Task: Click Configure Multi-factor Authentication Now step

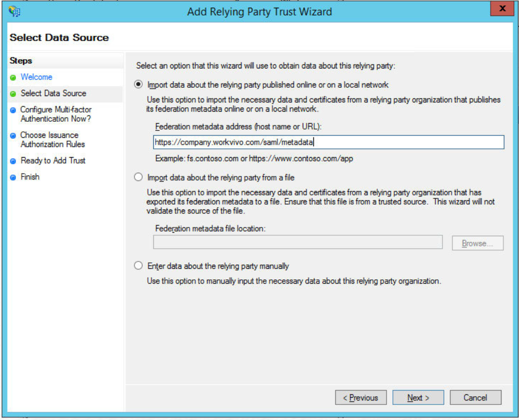Action: (56, 114)
